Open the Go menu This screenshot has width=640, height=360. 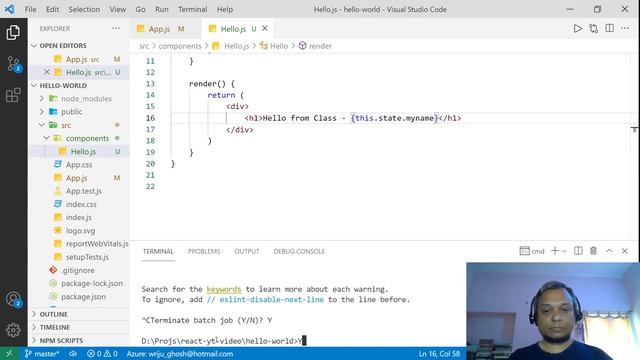(140, 9)
